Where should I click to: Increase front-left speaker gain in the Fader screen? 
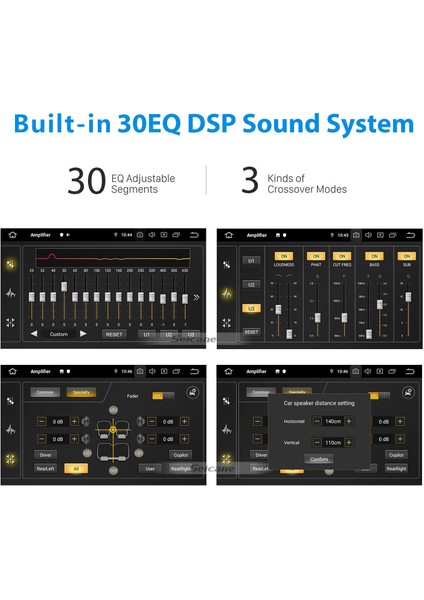74,421
